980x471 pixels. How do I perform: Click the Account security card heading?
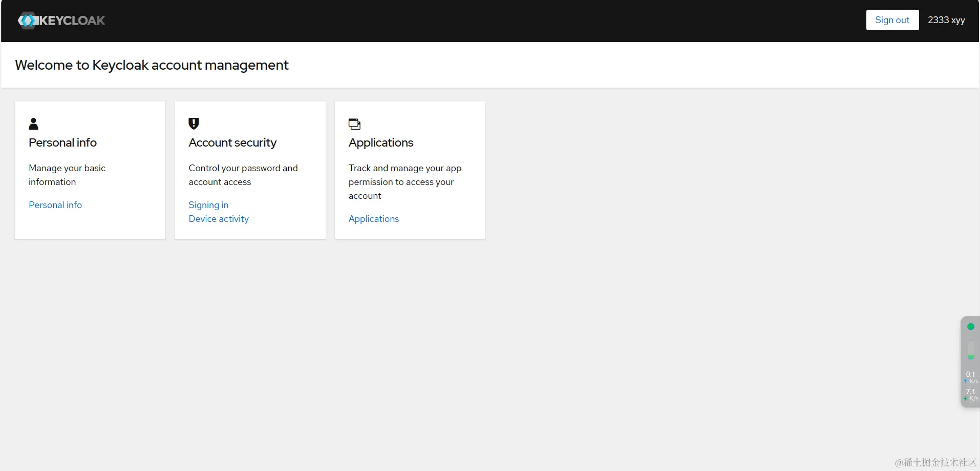pyautogui.click(x=232, y=142)
